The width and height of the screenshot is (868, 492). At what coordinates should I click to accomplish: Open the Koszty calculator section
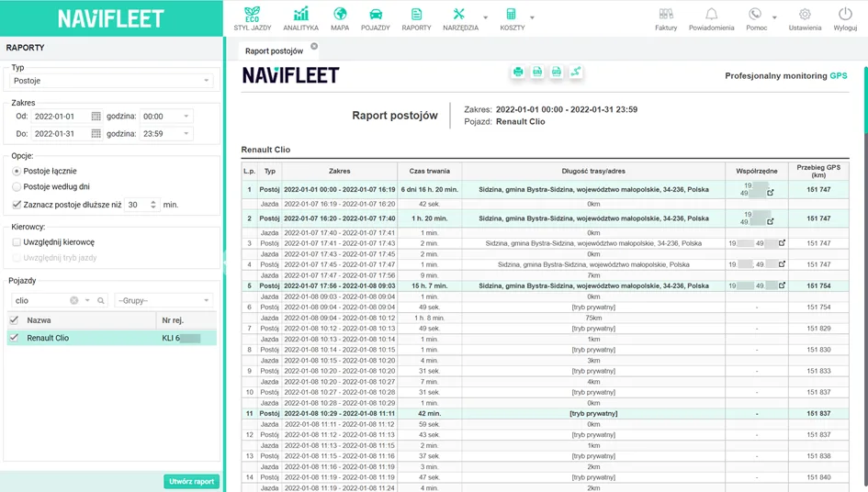click(512, 18)
